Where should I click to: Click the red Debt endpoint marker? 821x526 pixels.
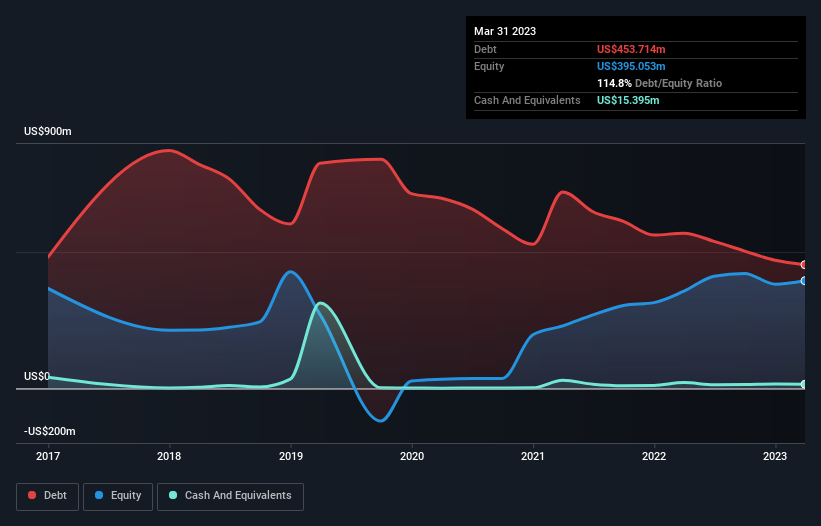[x=804, y=265]
